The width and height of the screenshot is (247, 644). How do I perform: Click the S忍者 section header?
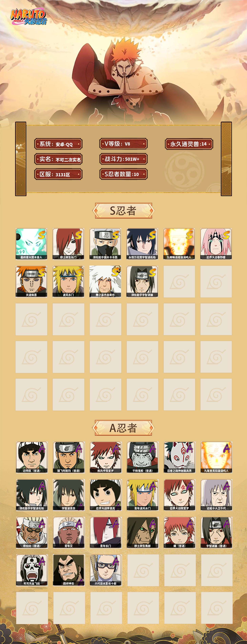[123, 211]
